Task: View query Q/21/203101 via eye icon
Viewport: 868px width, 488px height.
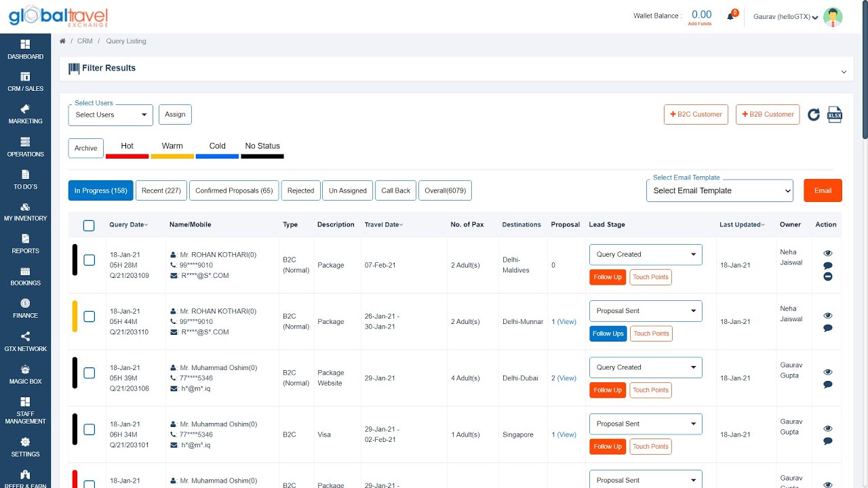Action: point(828,428)
